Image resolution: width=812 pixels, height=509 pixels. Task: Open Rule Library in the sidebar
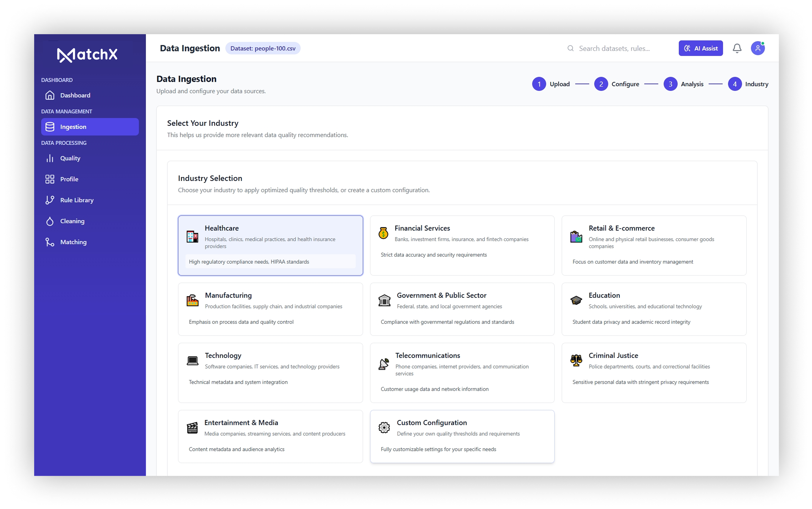click(77, 200)
